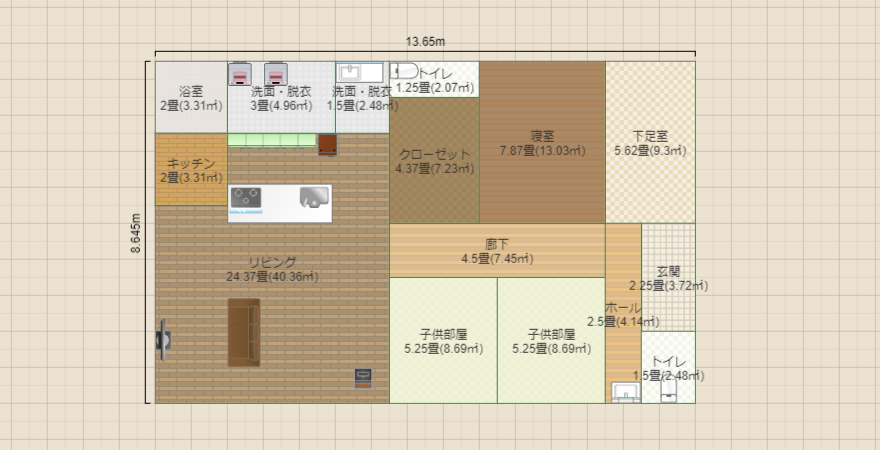880x450 pixels.
Task: Click the トイレ 1.25畳(2.07㎡) label
Action: click(435, 81)
